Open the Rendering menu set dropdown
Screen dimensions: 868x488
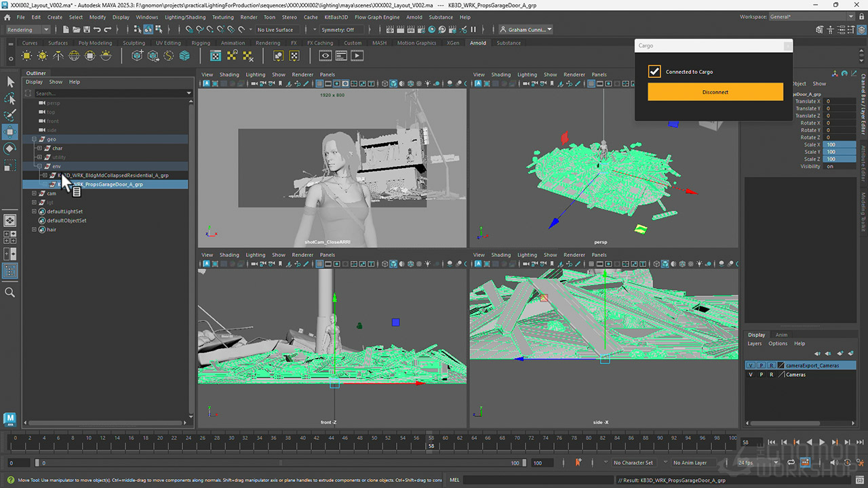click(x=28, y=30)
